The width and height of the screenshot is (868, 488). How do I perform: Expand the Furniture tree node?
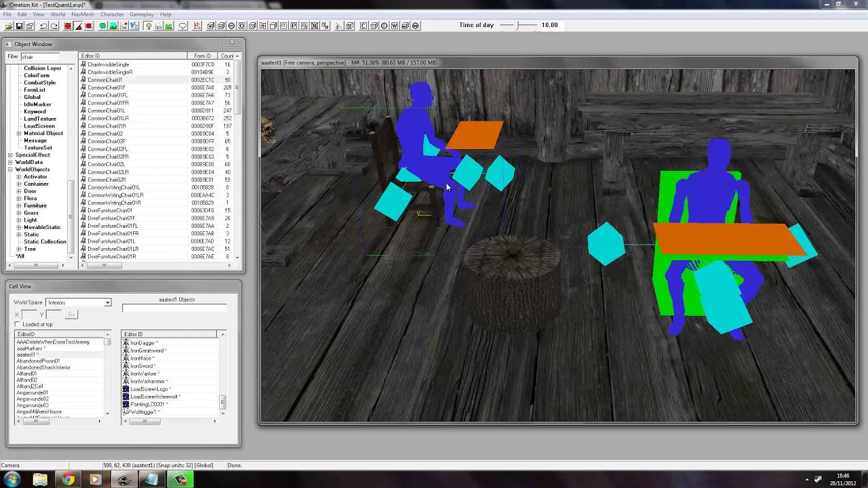click(18, 206)
